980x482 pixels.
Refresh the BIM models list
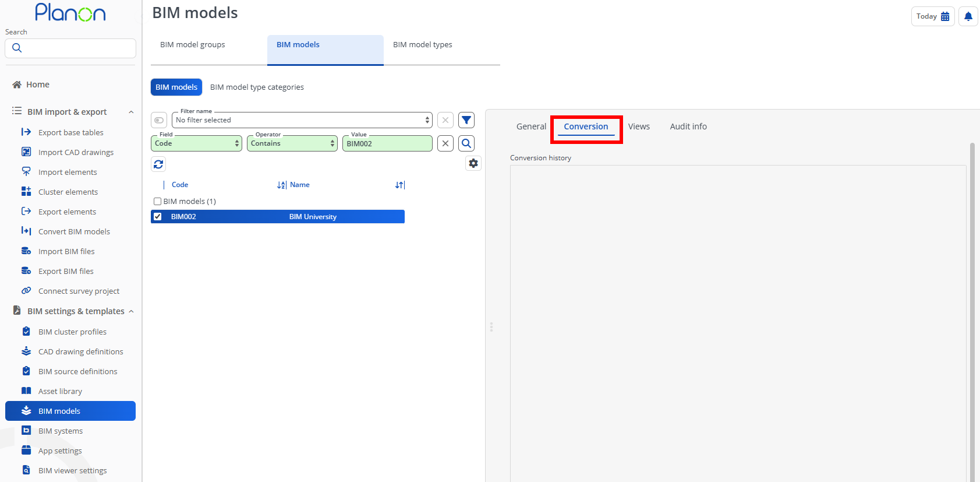click(x=158, y=164)
